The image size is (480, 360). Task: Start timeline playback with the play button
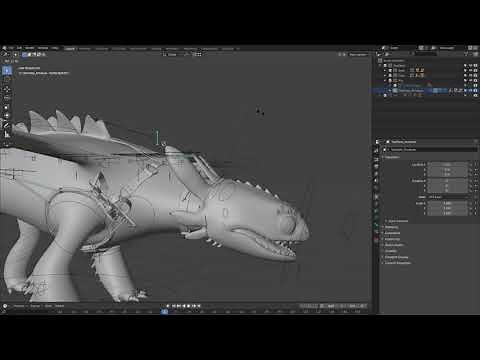[x=188, y=306]
